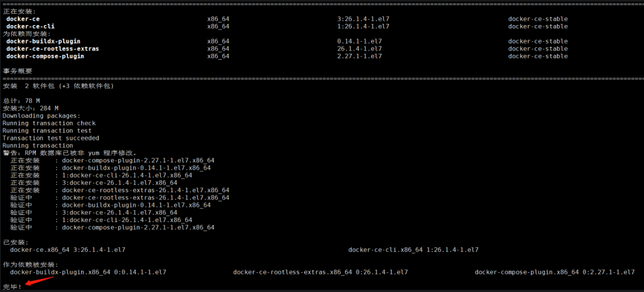This screenshot has height=292, width=644.
Task: Click '安装 2 软件包 (+3 依赖软件包)' line
Action: [58, 86]
